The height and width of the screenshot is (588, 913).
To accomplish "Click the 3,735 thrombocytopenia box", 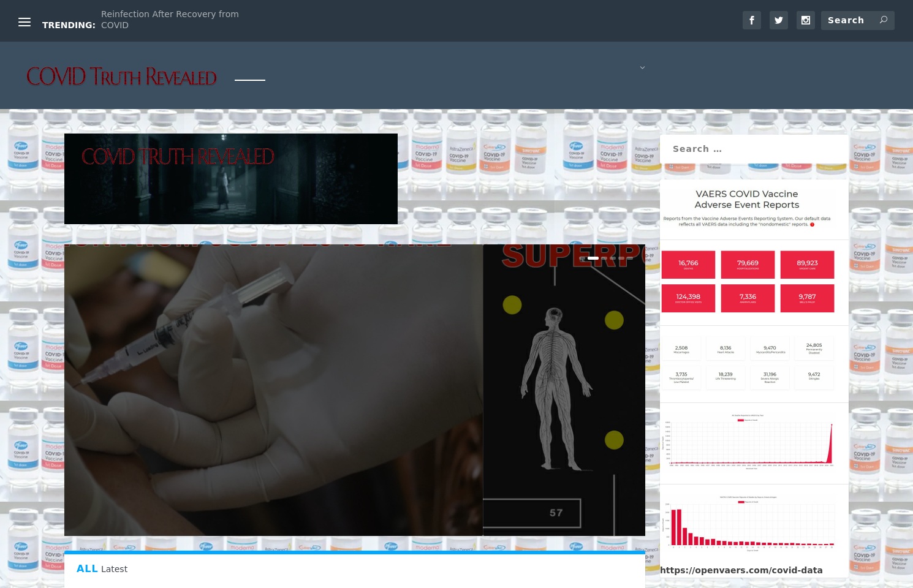I will tap(681, 377).
